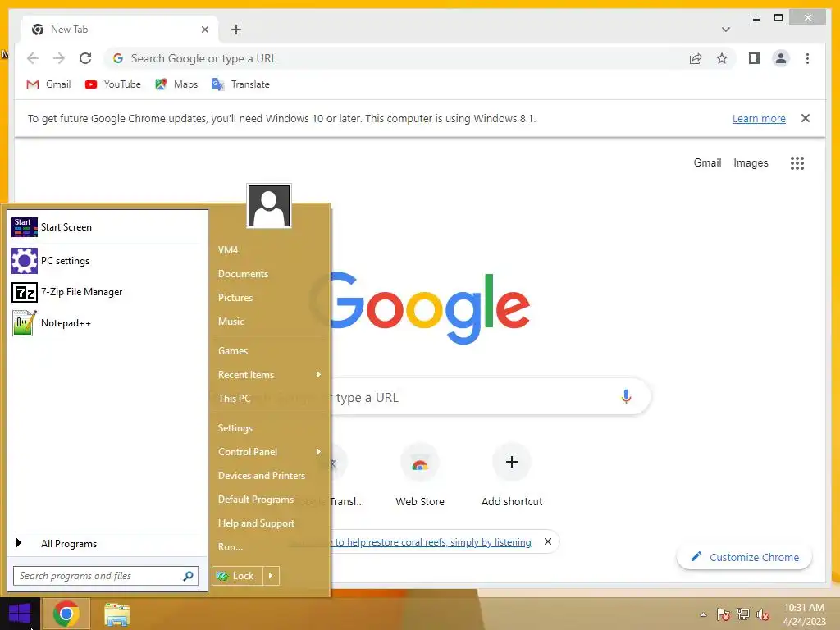This screenshot has height=630, width=840.
Task: Share this page icon in address bar
Action: point(696,58)
